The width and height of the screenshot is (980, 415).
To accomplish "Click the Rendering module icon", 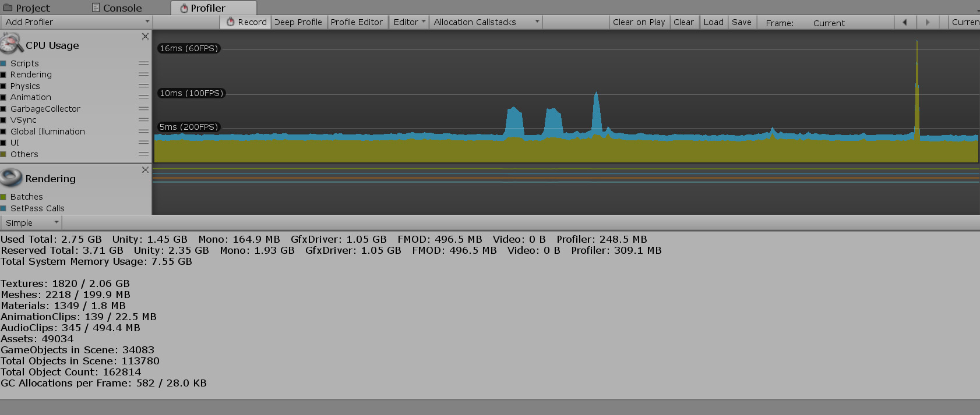I will click(12, 177).
